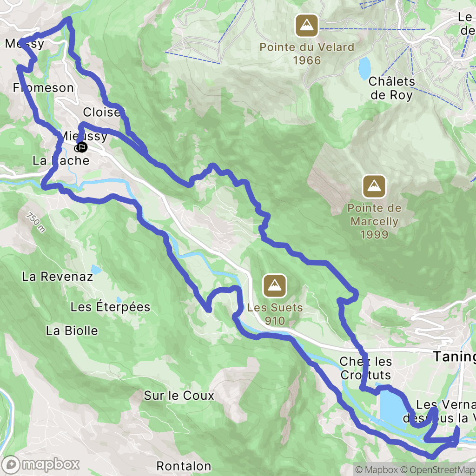Click the Mapbox logo
The image size is (476, 476).
coord(40,464)
